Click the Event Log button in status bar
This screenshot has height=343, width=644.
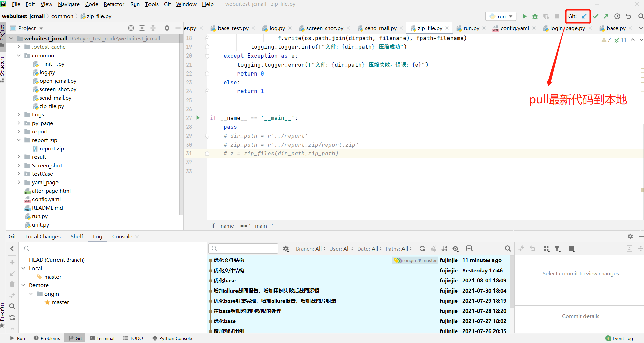[x=619, y=338]
